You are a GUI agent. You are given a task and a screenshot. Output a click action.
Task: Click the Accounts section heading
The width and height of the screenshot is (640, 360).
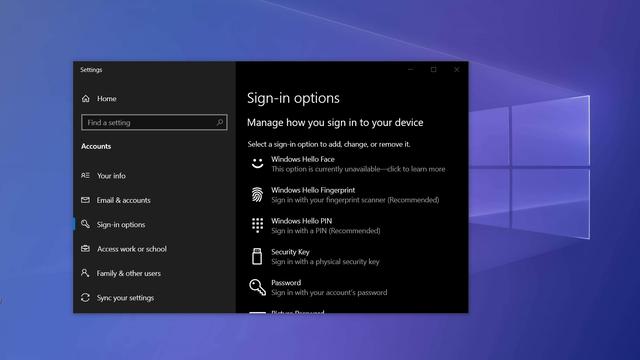[x=96, y=146]
